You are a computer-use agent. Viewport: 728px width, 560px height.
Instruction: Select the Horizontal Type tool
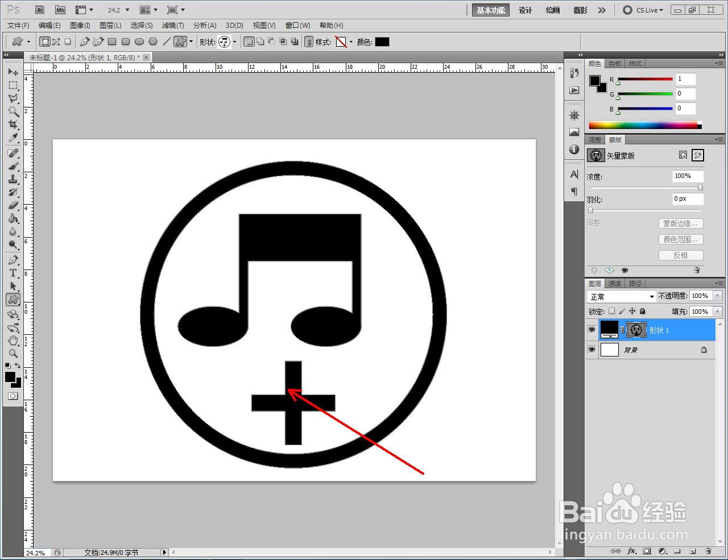(x=13, y=273)
